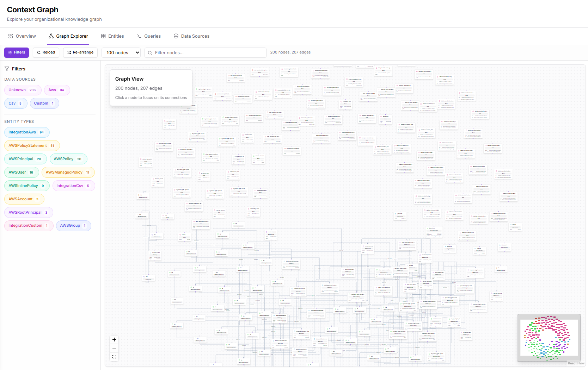Toggle the AWSUser entity filter

(22, 173)
